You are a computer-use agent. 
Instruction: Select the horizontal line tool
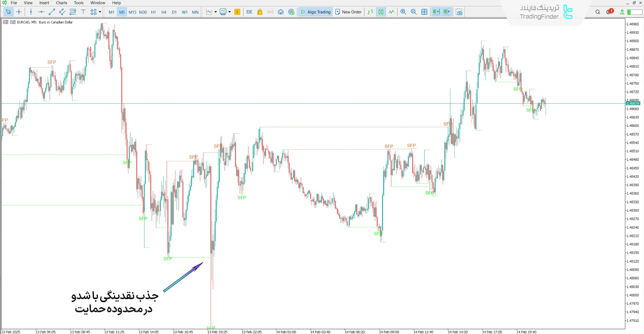click(41, 12)
